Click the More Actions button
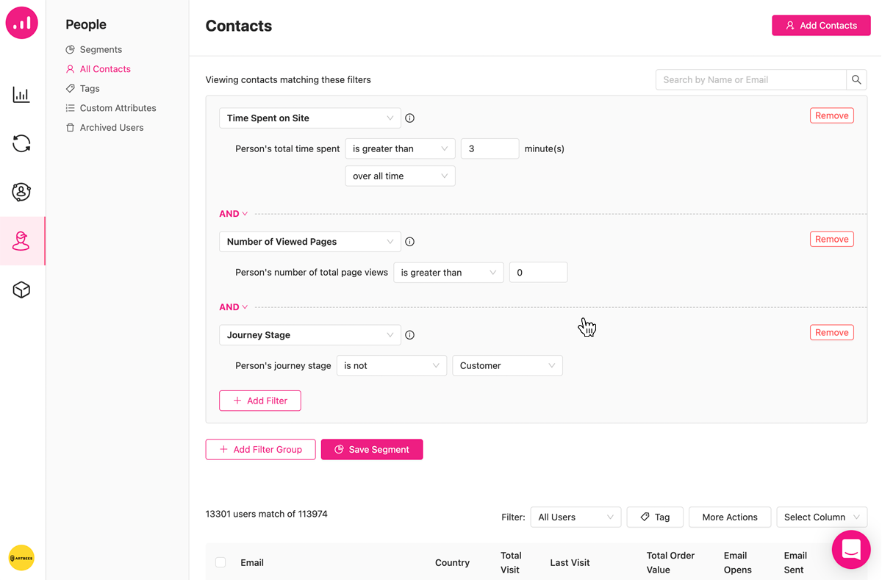882x588 pixels. coord(730,517)
